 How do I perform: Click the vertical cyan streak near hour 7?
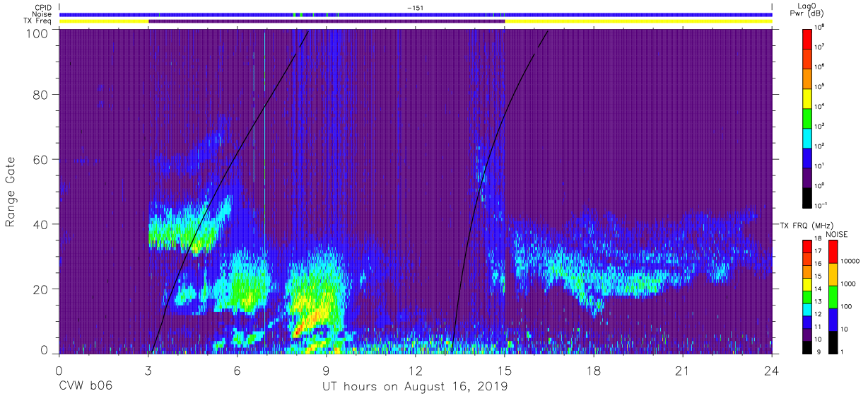(264, 191)
